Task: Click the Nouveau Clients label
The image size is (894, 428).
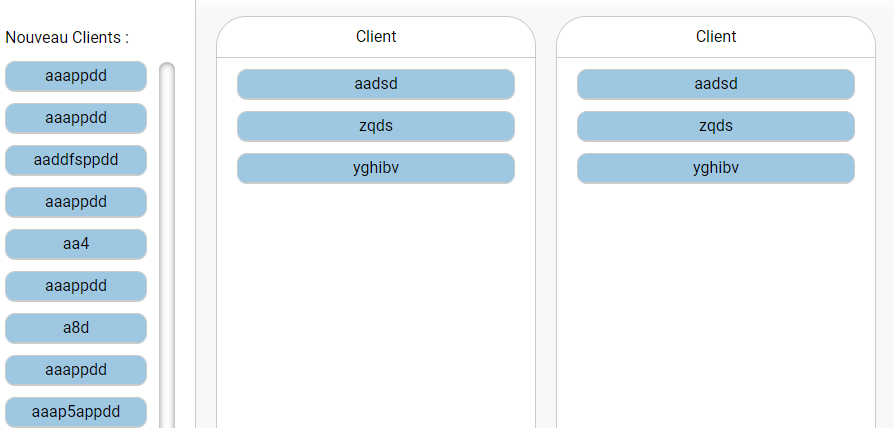Action: pos(67,38)
